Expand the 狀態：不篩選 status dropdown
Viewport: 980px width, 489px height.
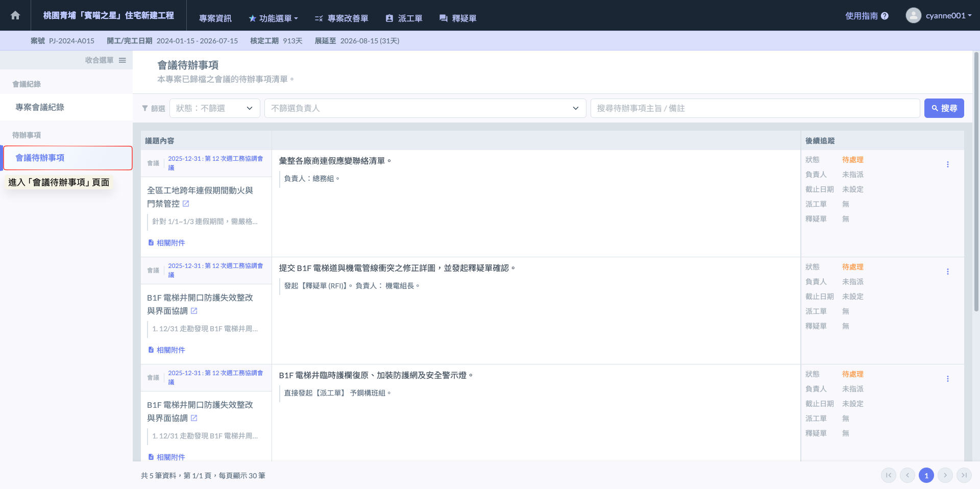point(214,108)
